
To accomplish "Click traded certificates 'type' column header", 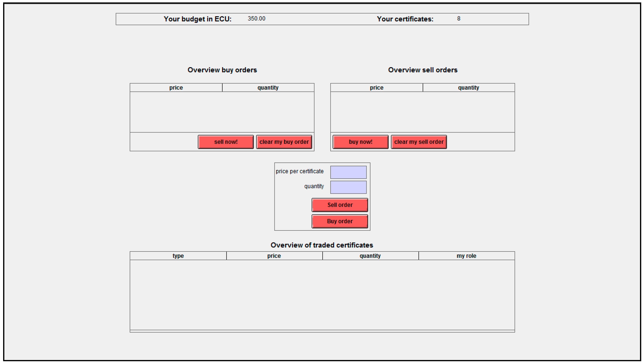I will pyautogui.click(x=178, y=256).
